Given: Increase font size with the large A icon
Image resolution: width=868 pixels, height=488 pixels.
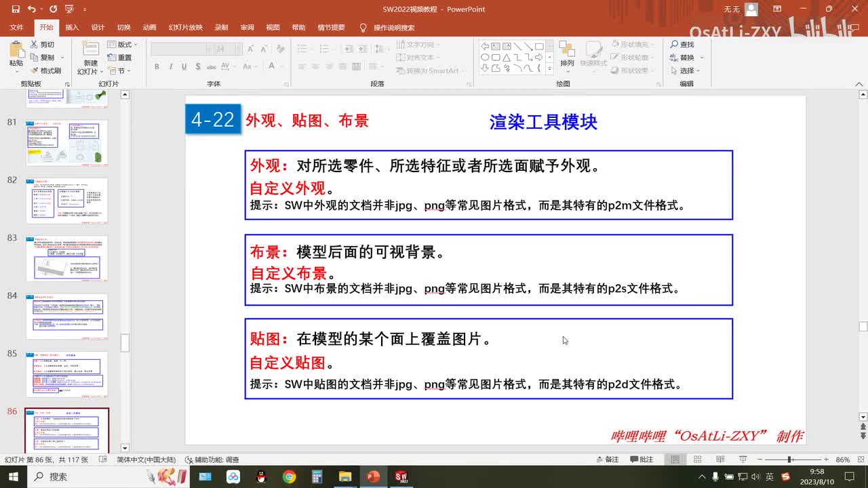Looking at the screenshot, I should (251, 49).
